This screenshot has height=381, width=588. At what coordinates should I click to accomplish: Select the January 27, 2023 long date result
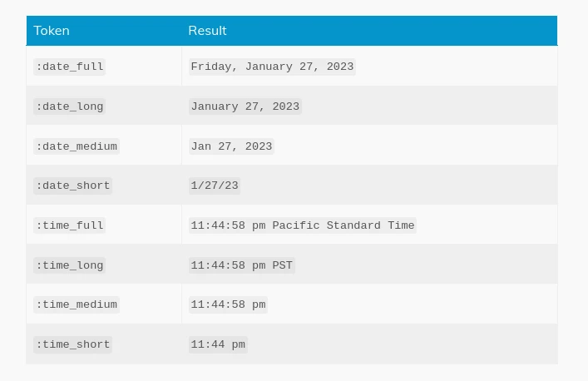245,106
